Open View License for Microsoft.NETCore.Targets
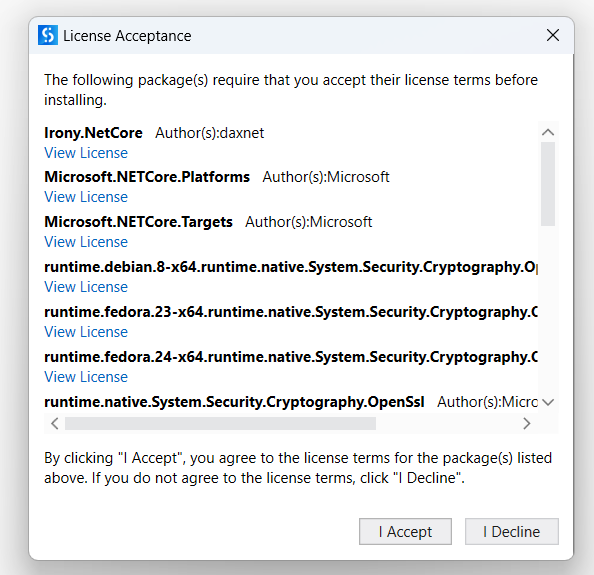594x575 pixels. [x=86, y=242]
